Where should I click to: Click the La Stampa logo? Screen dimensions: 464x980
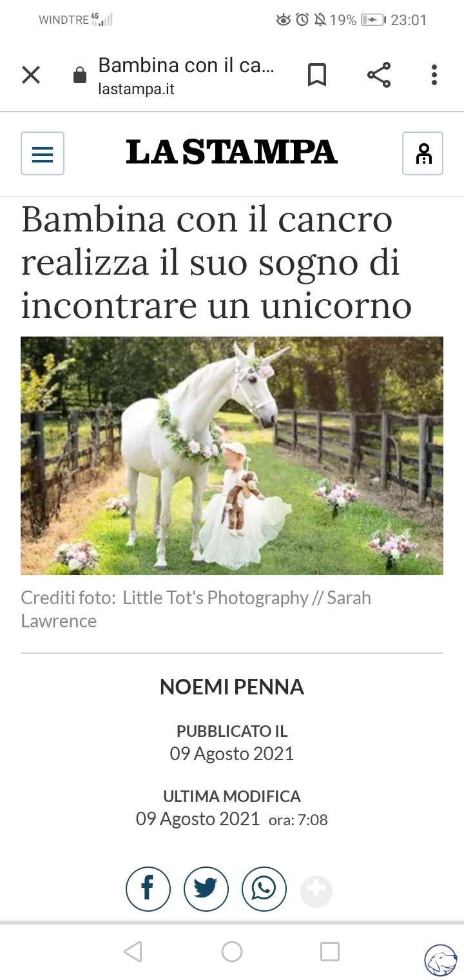click(232, 153)
